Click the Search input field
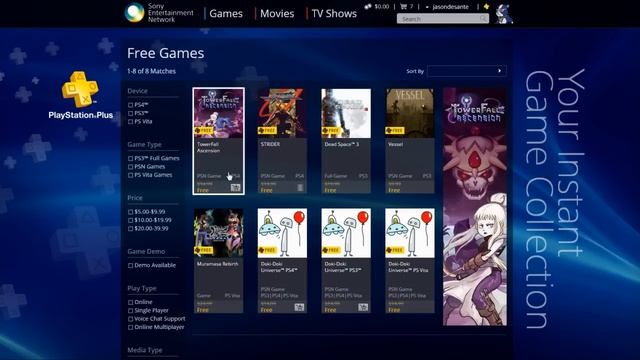The width and height of the screenshot is (640, 360). 443,18
